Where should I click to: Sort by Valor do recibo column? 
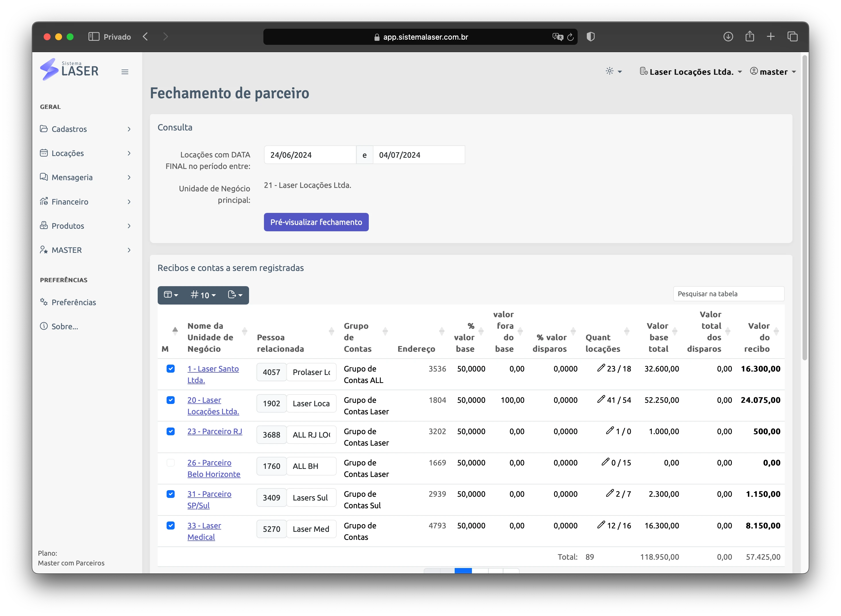(x=776, y=331)
